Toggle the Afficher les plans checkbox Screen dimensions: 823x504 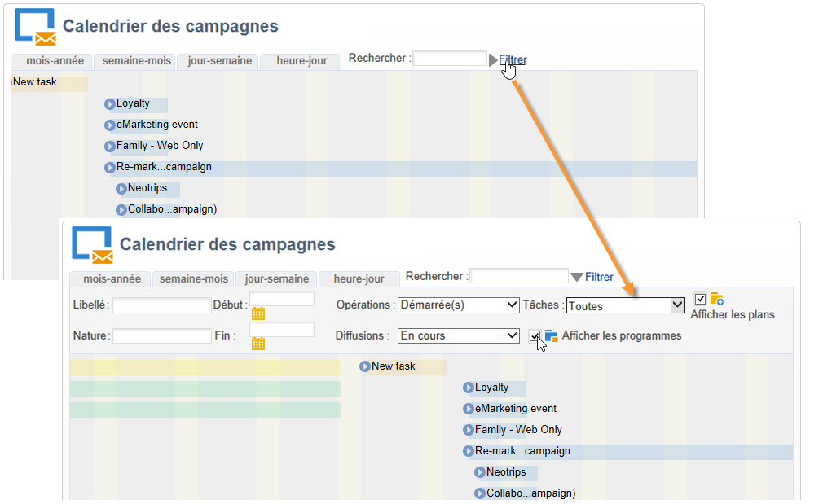(700, 299)
